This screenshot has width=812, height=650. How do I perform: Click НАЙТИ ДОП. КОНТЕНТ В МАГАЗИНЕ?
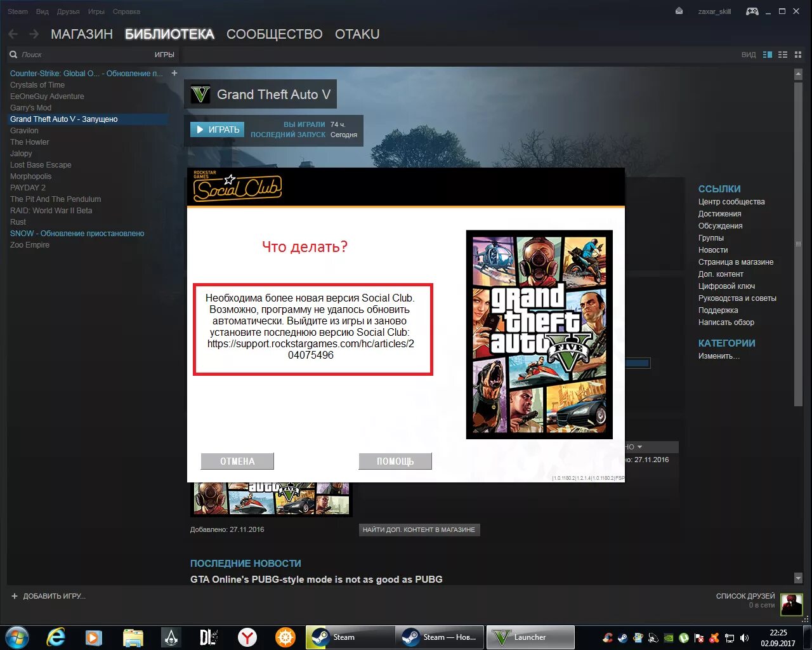pos(419,529)
